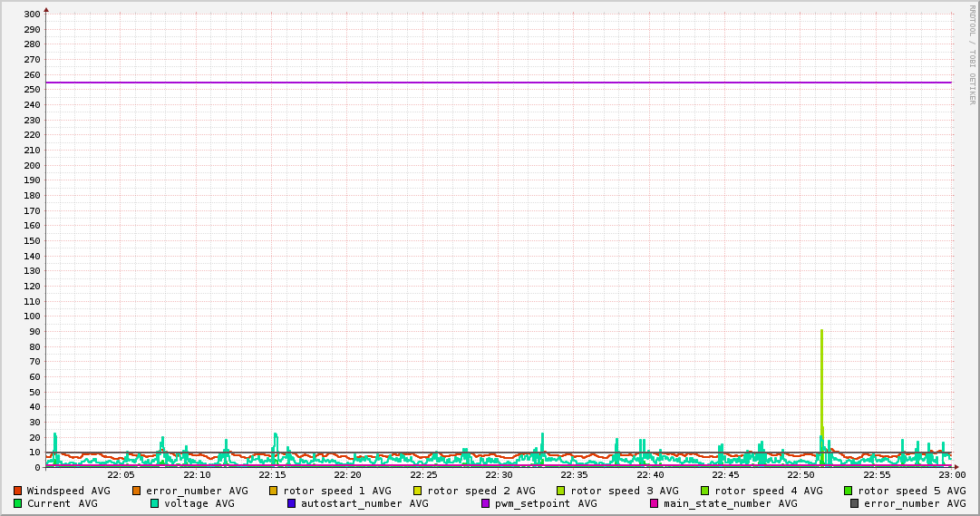Select the pink main_state_number AVG swatch
The height and width of the screenshot is (516, 980).
coord(655,503)
